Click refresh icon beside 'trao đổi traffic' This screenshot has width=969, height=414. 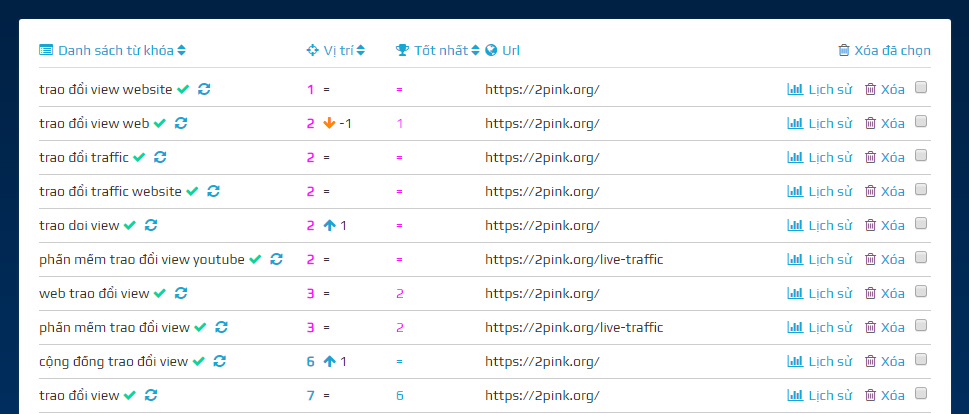160,157
